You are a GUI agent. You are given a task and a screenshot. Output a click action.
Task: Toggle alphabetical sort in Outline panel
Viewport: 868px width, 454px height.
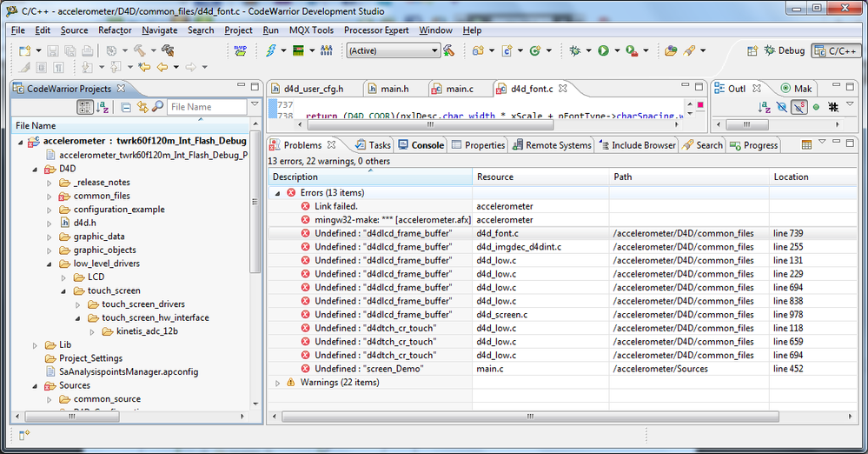(x=765, y=107)
